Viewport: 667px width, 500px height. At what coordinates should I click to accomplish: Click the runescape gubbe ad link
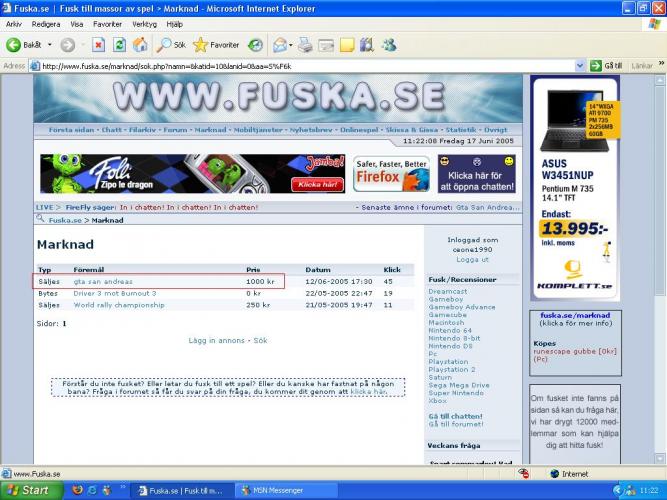pos(575,355)
